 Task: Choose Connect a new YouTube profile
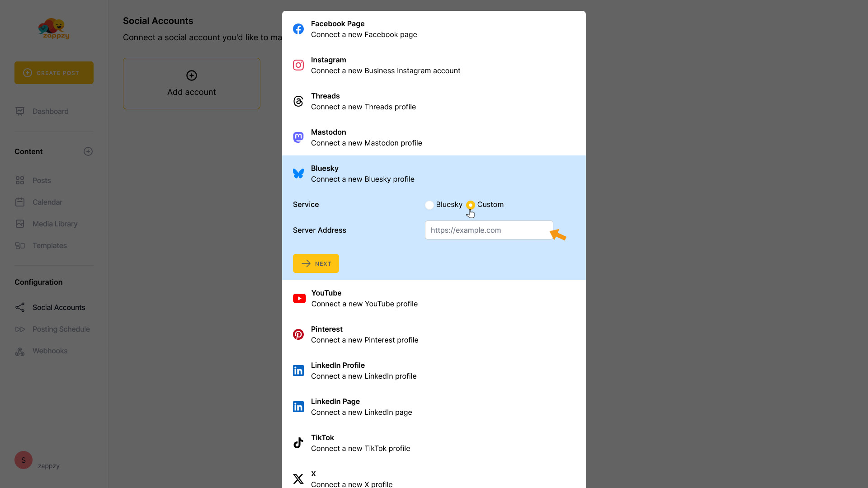(x=434, y=298)
